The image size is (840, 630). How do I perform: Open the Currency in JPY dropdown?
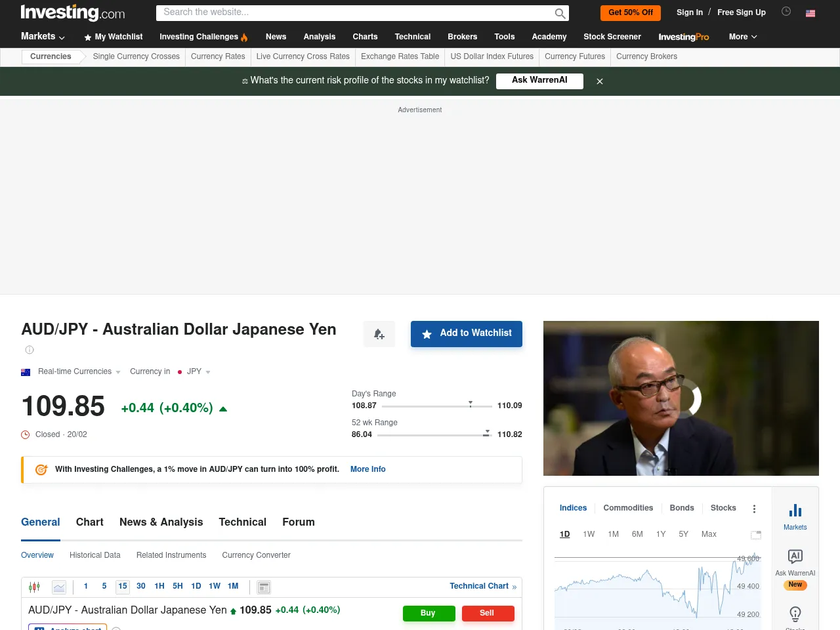click(194, 371)
